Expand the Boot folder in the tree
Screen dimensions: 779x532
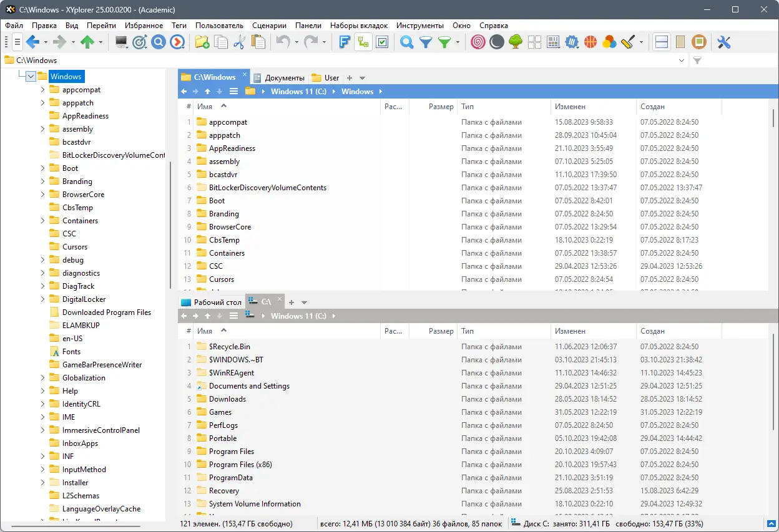pos(42,168)
